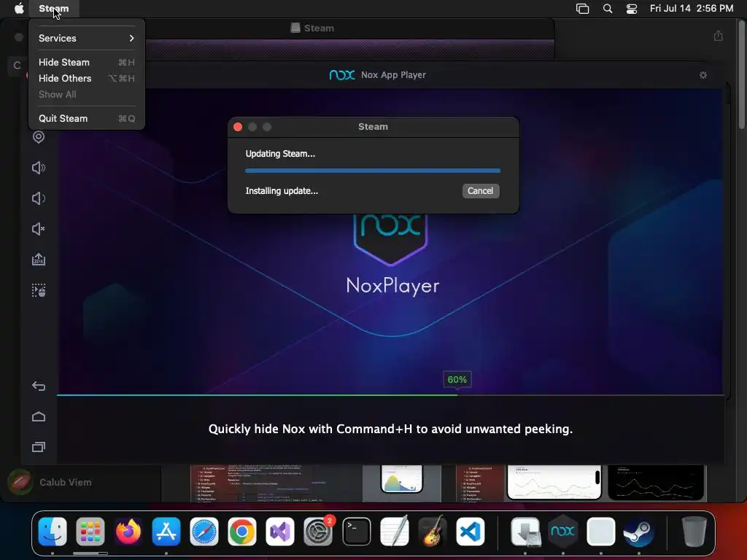Open Spotlight search in menu bar
The width and height of the screenshot is (747, 560).
[x=608, y=9]
